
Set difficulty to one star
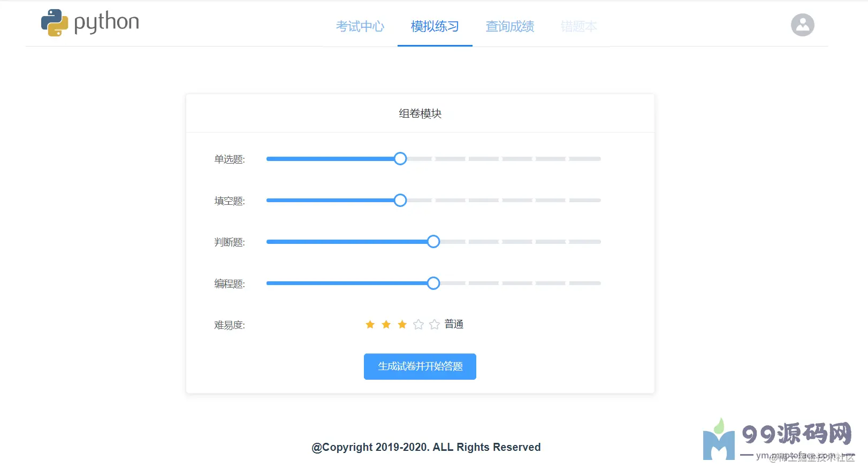(370, 325)
